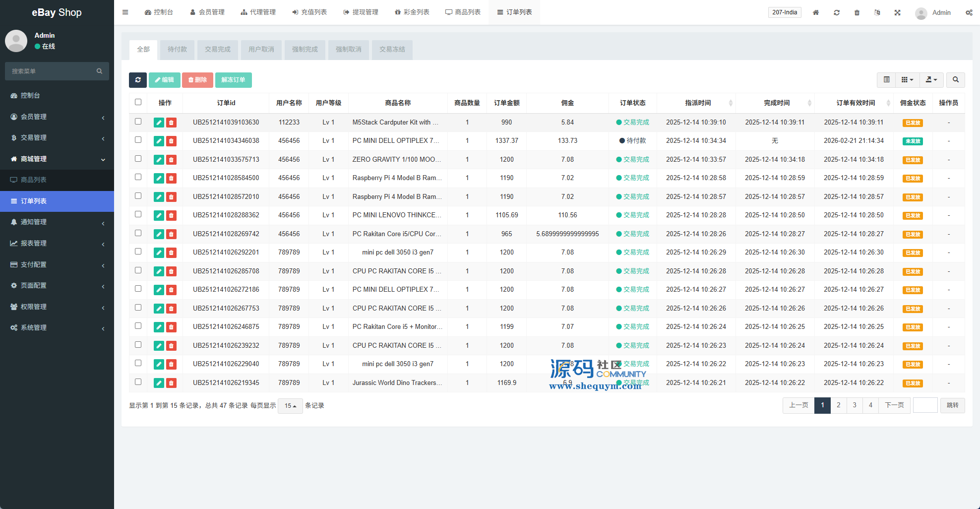Open the 15 per-page records dropdown

290,406
